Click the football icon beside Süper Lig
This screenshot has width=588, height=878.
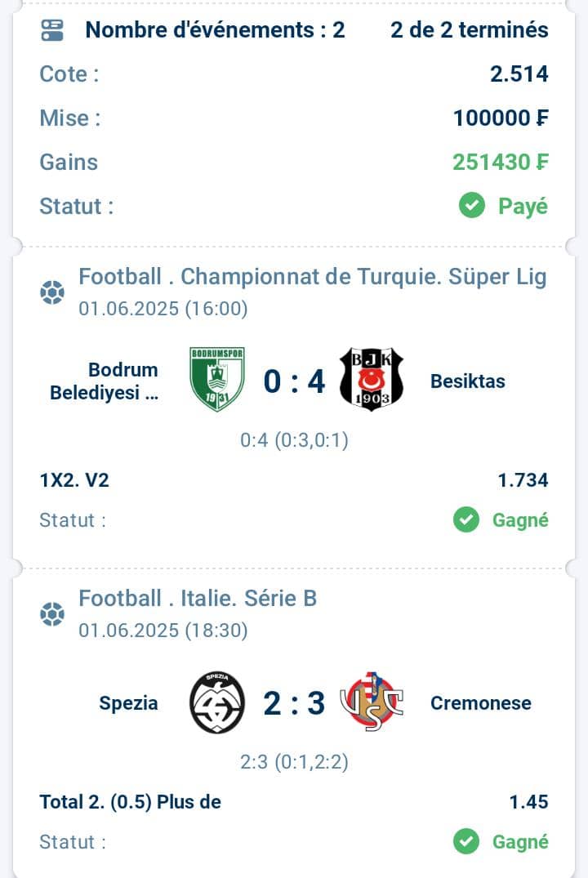pos(52,292)
